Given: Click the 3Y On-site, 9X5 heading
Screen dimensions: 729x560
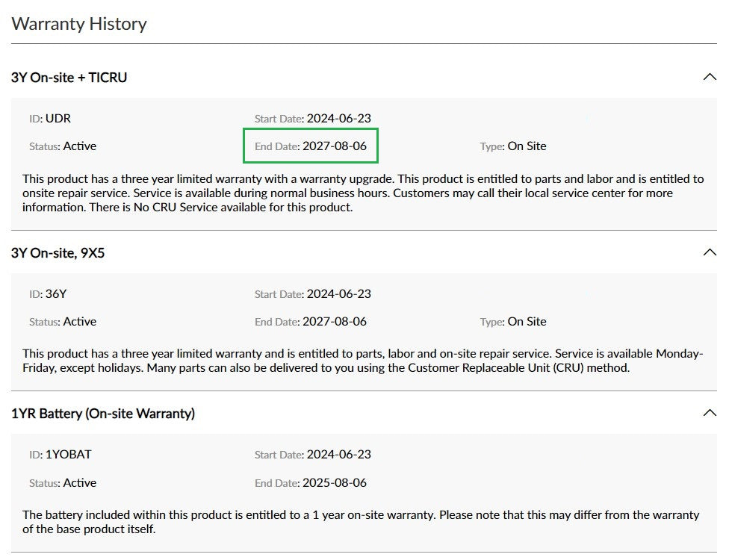Looking at the screenshot, I should coord(58,252).
